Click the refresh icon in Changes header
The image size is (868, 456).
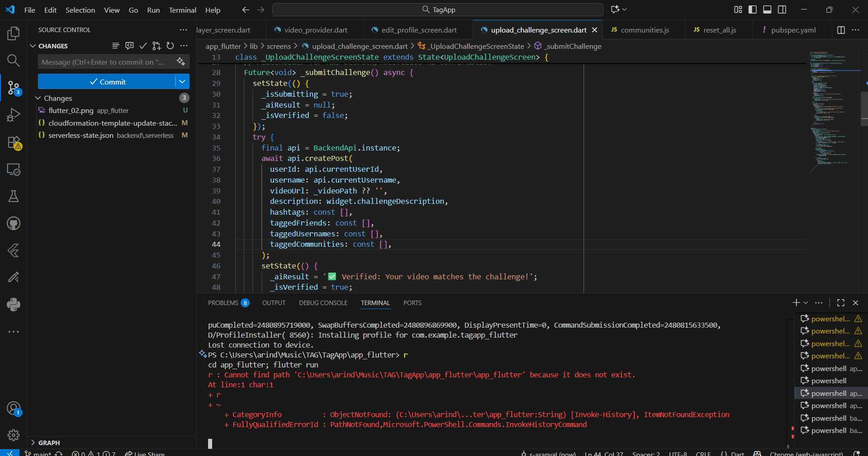point(170,46)
